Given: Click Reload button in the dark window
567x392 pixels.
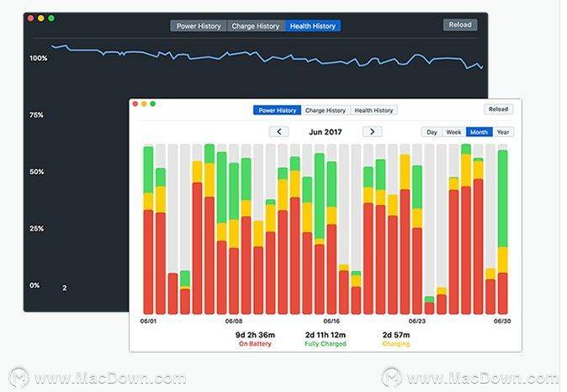Looking at the screenshot, I should pos(460,25).
